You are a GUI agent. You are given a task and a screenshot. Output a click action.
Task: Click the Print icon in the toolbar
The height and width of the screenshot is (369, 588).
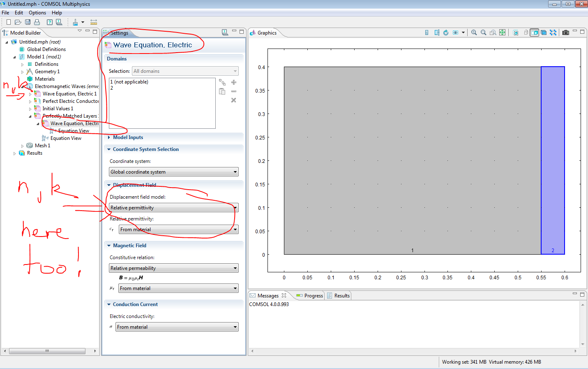tap(37, 22)
